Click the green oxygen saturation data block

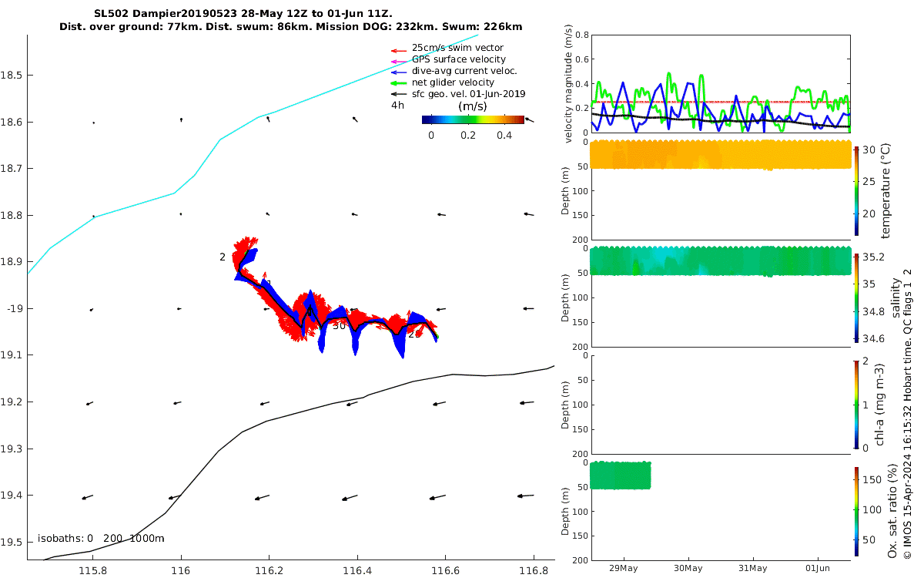coord(621,475)
